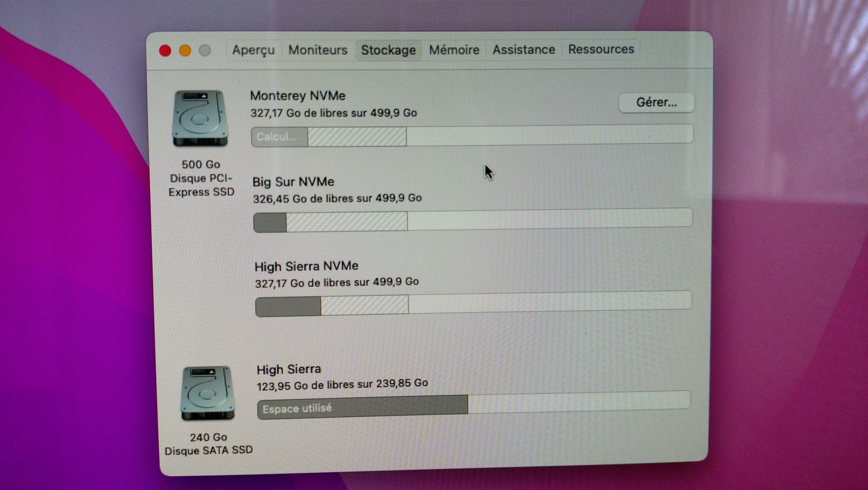Click free space text under Monterey NVMe
The width and height of the screenshot is (868, 490).
click(334, 113)
